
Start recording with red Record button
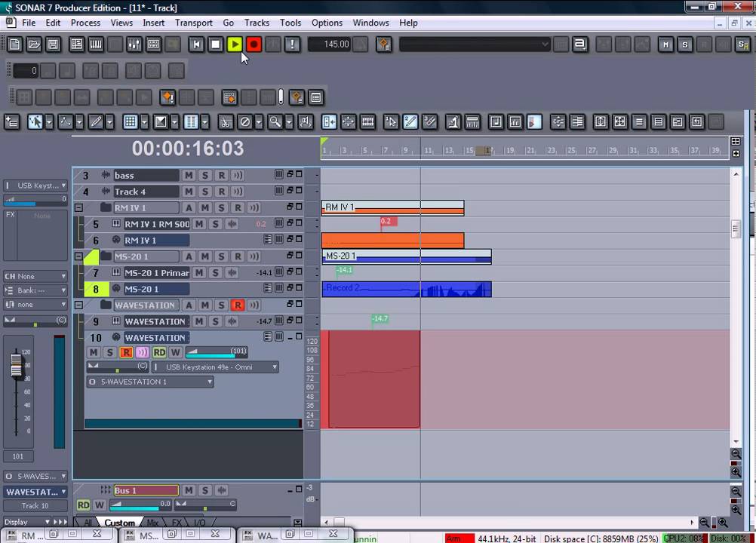click(x=254, y=44)
